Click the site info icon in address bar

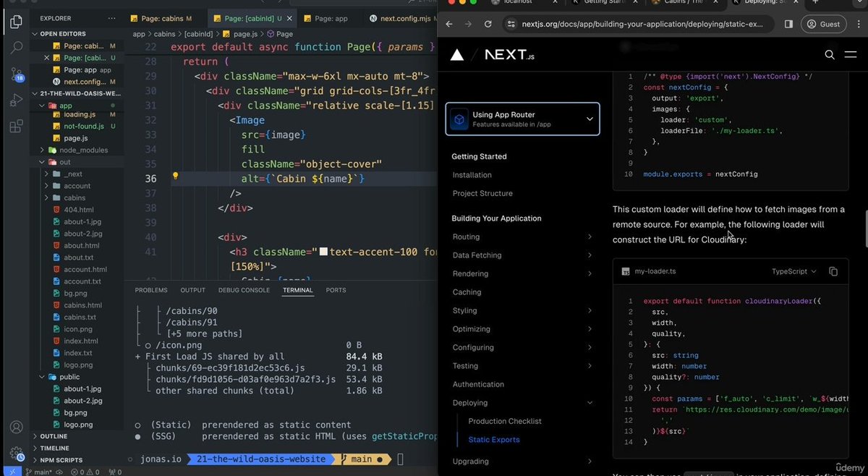(x=511, y=24)
